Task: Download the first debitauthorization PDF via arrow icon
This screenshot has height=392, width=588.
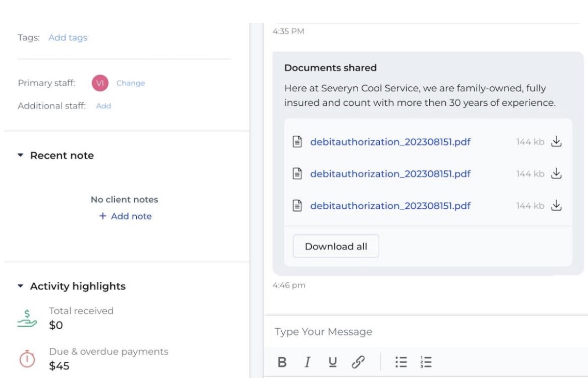Action: 556,142
